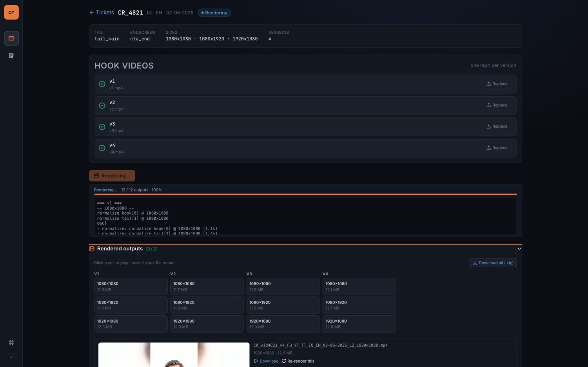Click the HOOK VIDEOS heading
Image resolution: width=588 pixels, height=367 pixels.
click(124, 66)
